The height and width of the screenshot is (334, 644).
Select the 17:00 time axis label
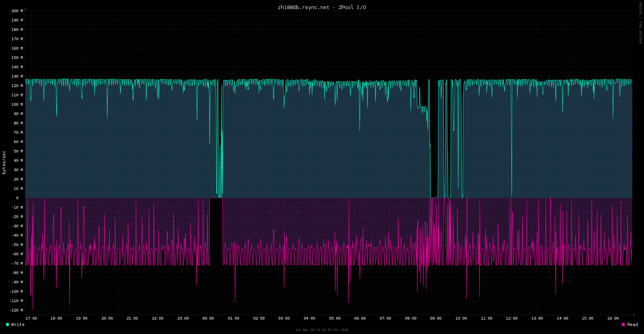point(31,318)
